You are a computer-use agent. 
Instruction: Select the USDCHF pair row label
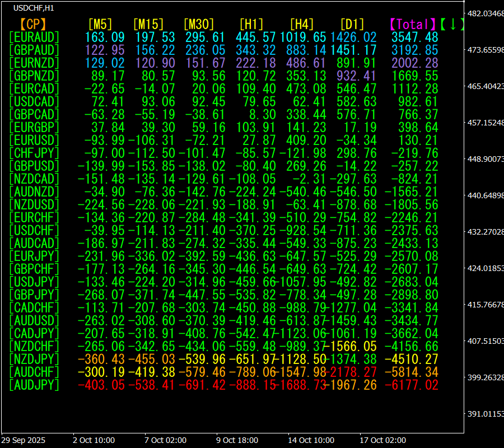click(x=34, y=230)
